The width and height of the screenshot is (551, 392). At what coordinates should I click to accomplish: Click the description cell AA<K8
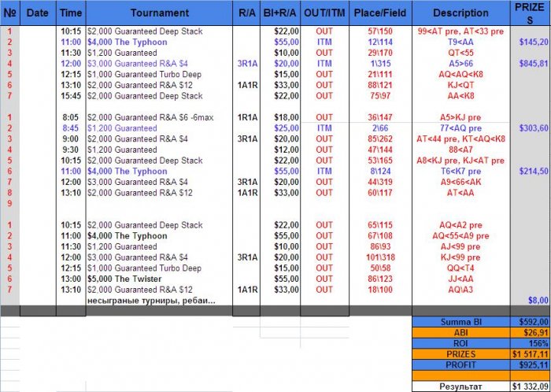click(460, 96)
